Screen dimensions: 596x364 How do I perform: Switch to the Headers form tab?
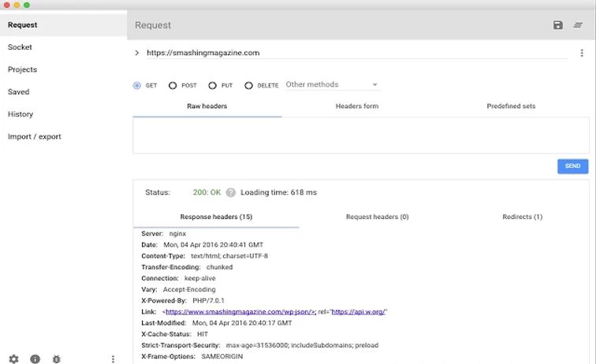(x=356, y=106)
